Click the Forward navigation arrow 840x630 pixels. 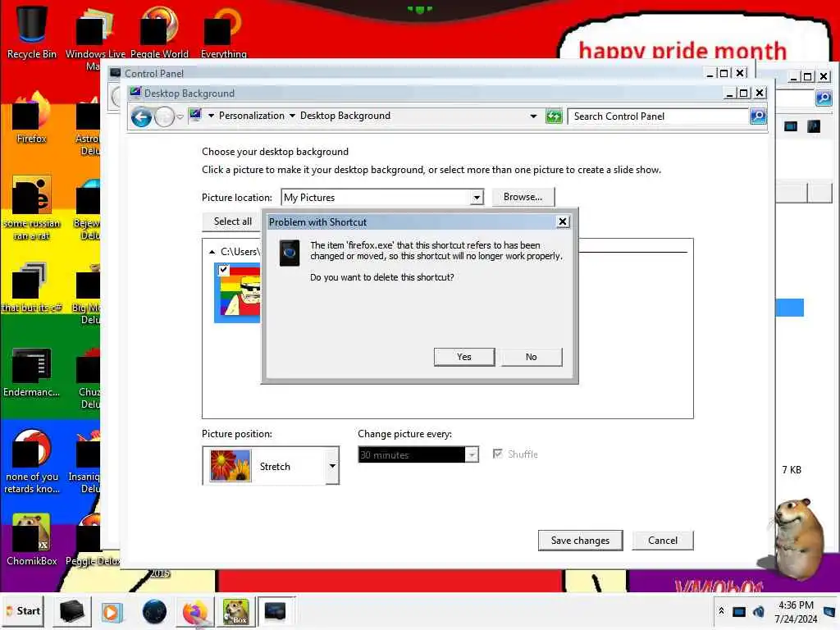click(164, 116)
